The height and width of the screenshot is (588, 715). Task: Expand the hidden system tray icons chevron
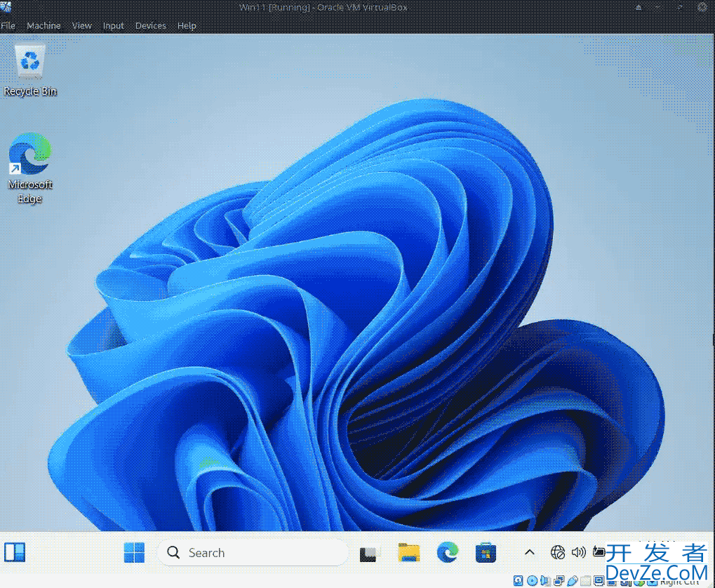(530, 552)
